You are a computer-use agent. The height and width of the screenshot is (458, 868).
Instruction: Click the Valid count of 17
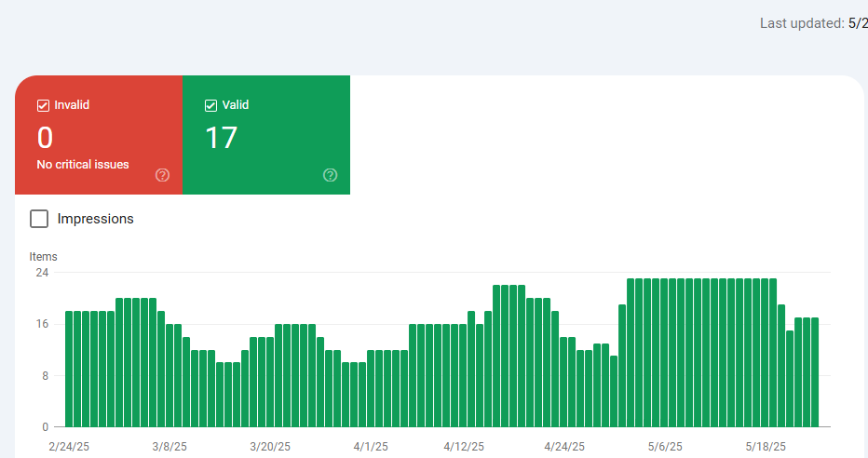tap(222, 139)
